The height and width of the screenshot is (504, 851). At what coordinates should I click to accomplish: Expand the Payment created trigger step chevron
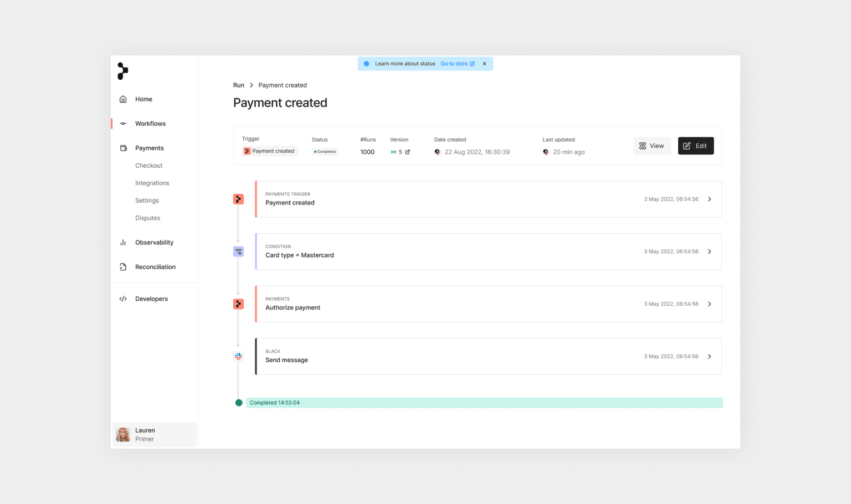point(710,199)
